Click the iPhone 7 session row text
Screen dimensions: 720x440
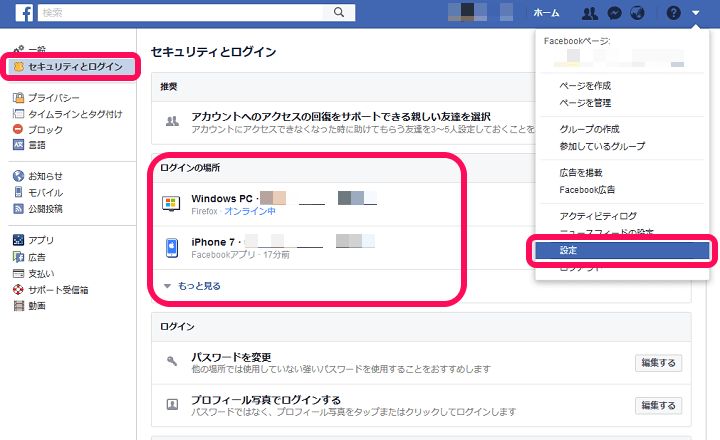[x=213, y=242]
